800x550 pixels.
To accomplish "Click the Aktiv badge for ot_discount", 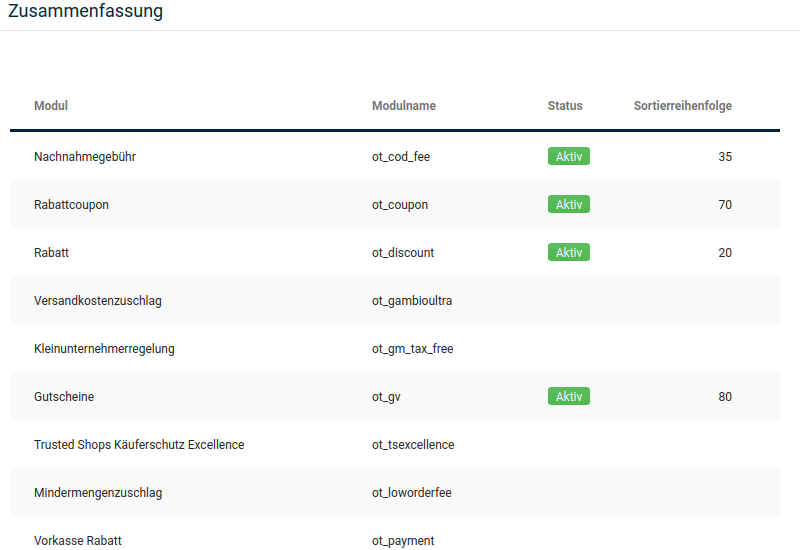I will pos(569,252).
